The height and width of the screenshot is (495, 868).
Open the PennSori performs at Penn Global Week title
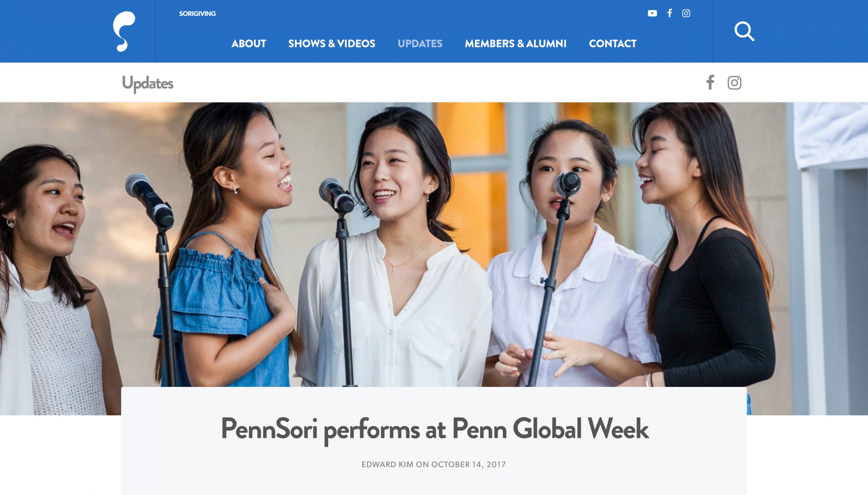click(x=435, y=430)
